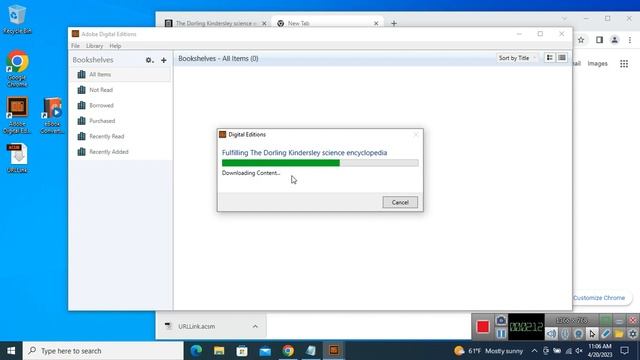Click the download progress bar
Screen dimensions: 640x360
(320, 163)
